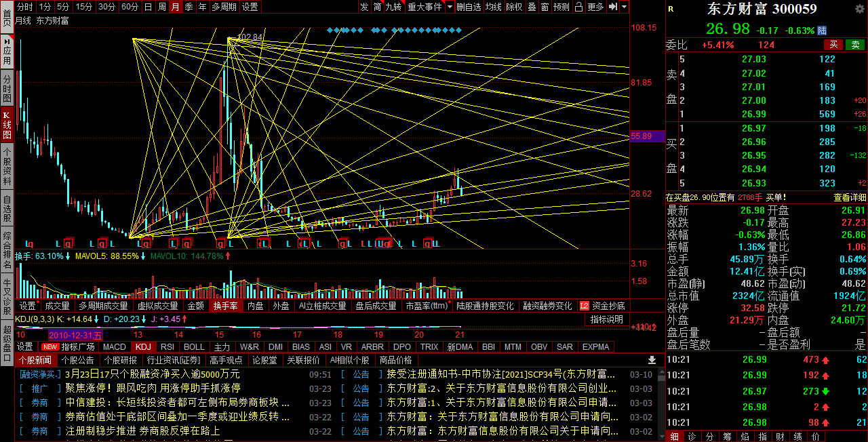Switch right panel bottom tab to 诊
Screen dimensions: 868x442
(x=691, y=437)
